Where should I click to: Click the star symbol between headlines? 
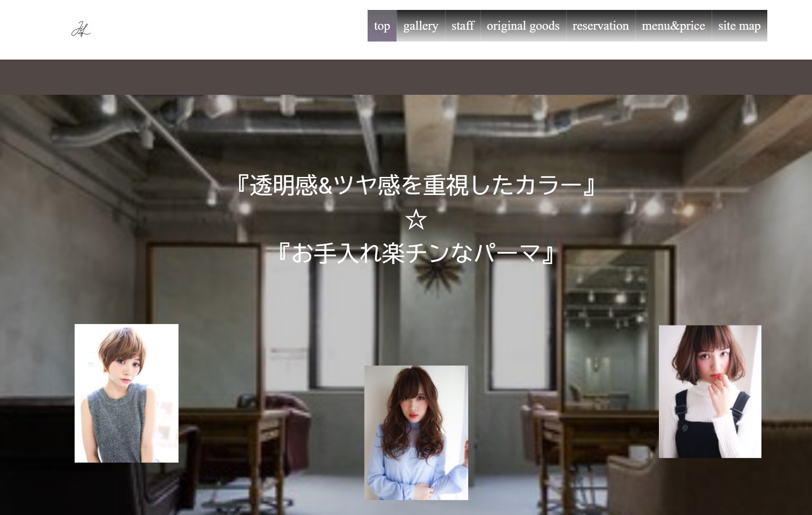tap(416, 220)
